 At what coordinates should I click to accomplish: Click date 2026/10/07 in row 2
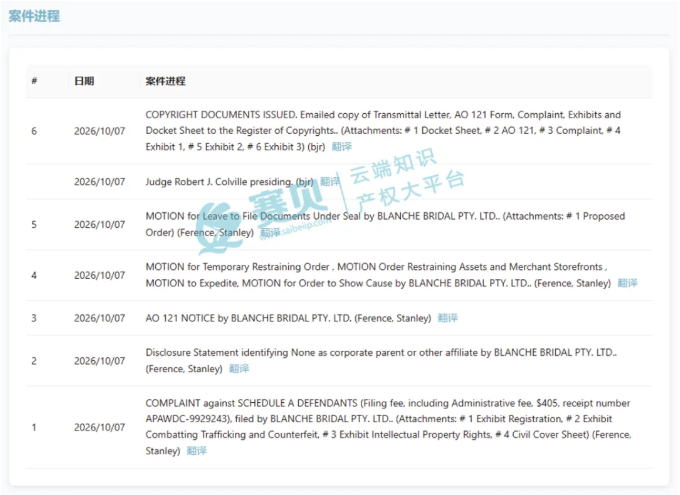click(99, 361)
